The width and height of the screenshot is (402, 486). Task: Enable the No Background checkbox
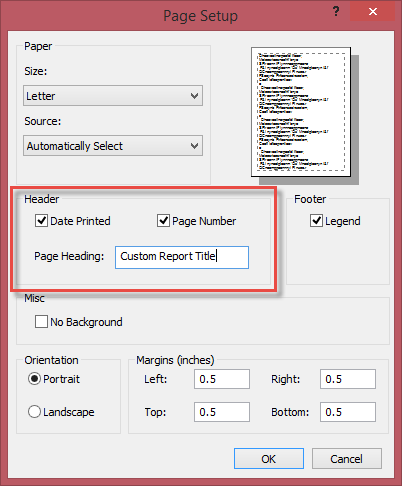click(x=41, y=322)
